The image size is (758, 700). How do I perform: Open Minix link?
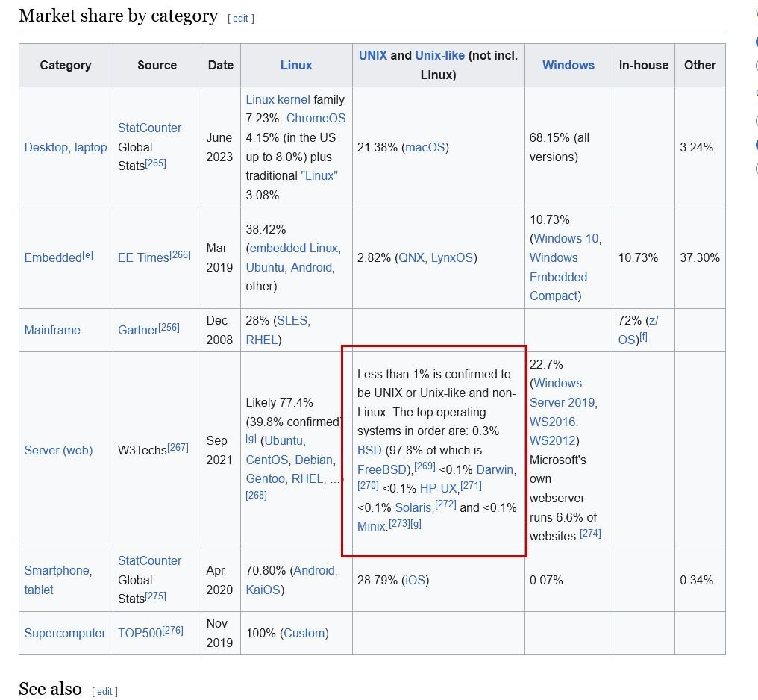373,526
